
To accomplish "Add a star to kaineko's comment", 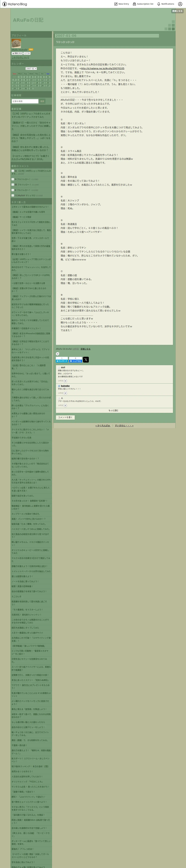I will pyautogui.click(x=65, y=393).
